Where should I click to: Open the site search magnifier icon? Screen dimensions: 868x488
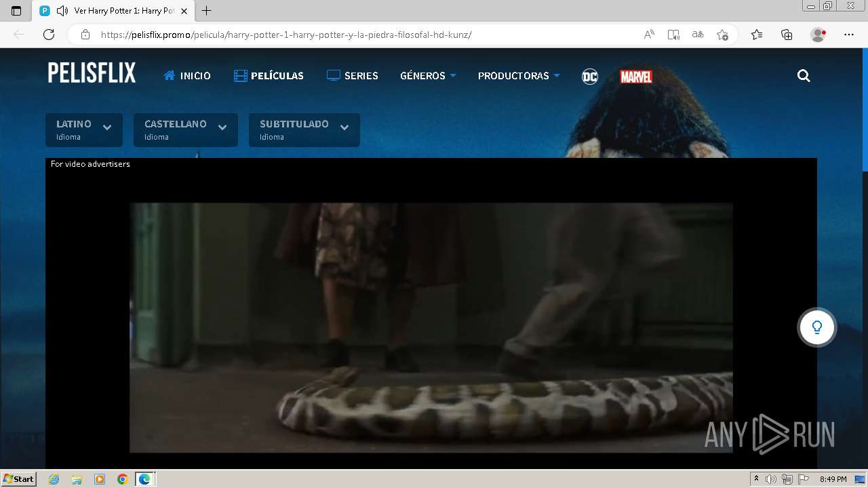click(x=804, y=76)
